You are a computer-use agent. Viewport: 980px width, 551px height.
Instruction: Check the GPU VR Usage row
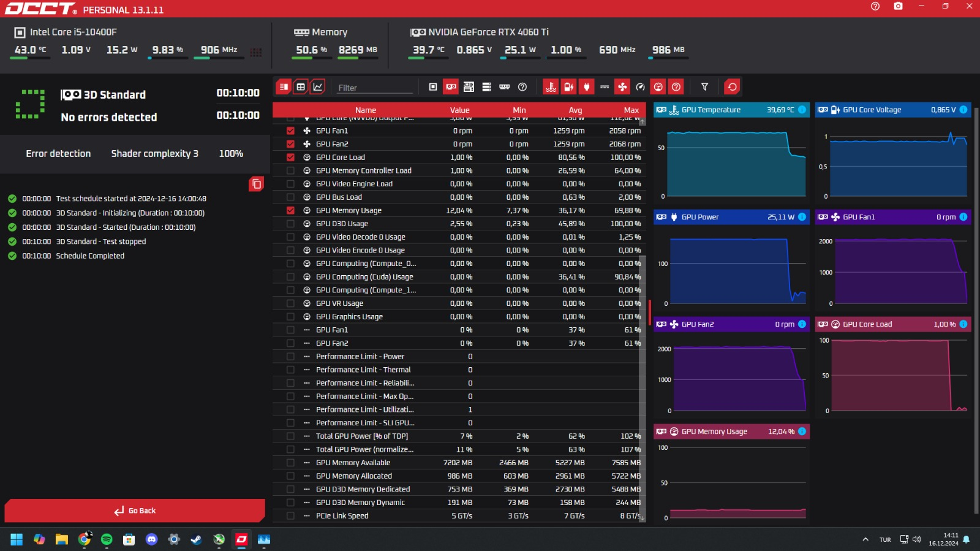click(x=290, y=303)
